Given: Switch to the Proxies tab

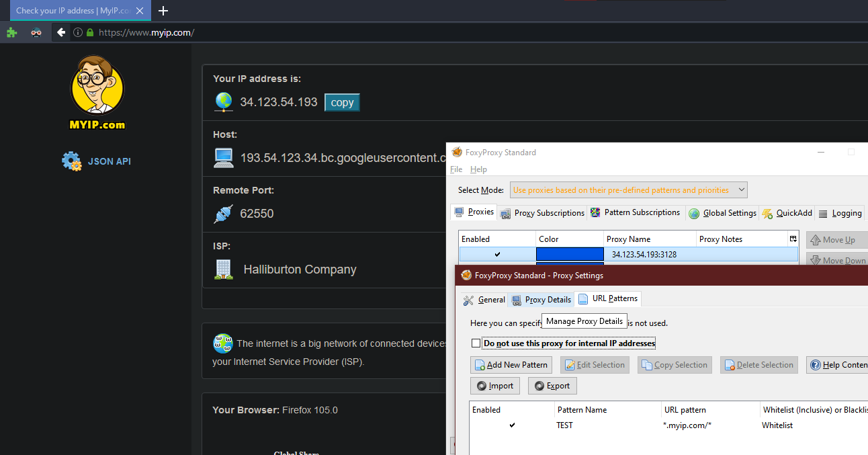Looking at the screenshot, I should [474, 212].
